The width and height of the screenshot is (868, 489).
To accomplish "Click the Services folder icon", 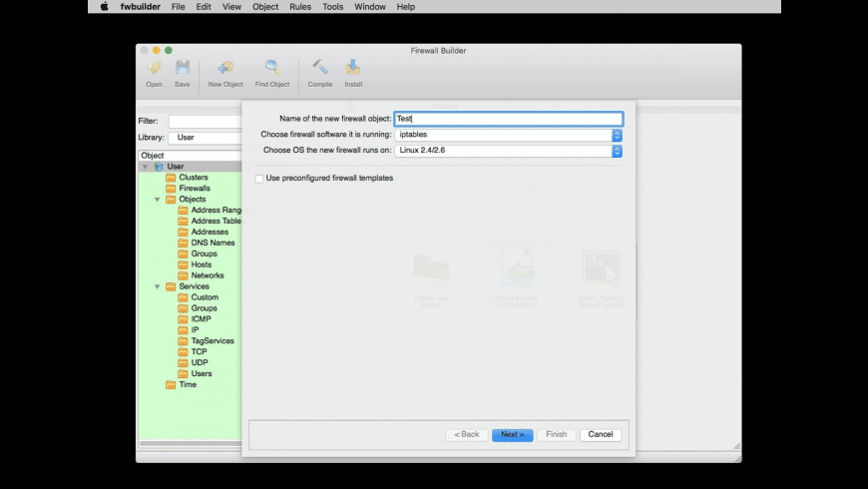I will 171,286.
